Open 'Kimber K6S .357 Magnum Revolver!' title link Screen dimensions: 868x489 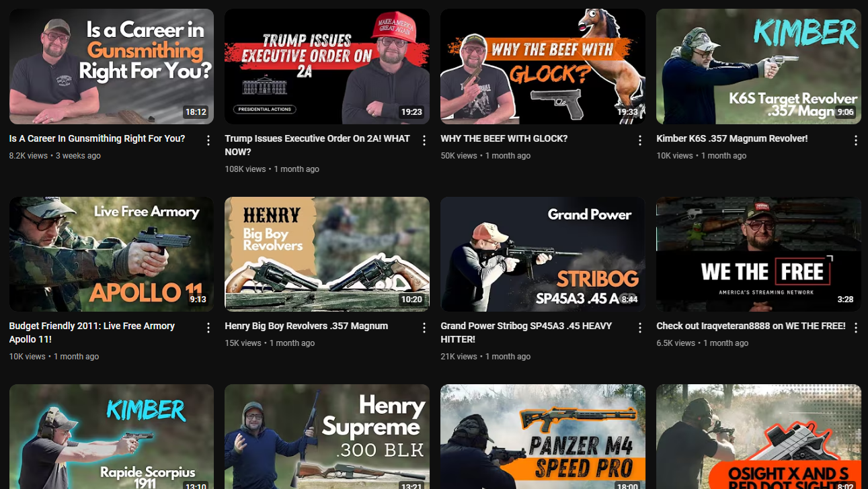click(732, 138)
